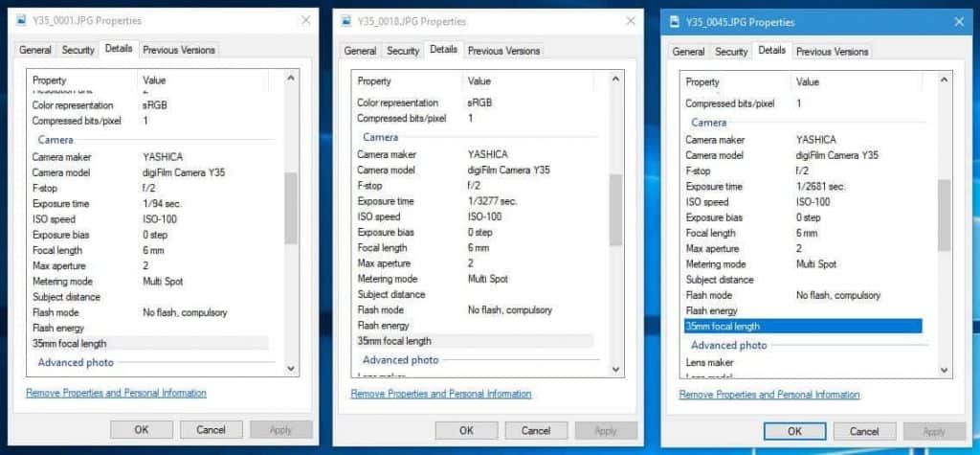Click Remove Properties link in Y35_0001.JPG window
The image size is (980, 455).
pos(116,393)
